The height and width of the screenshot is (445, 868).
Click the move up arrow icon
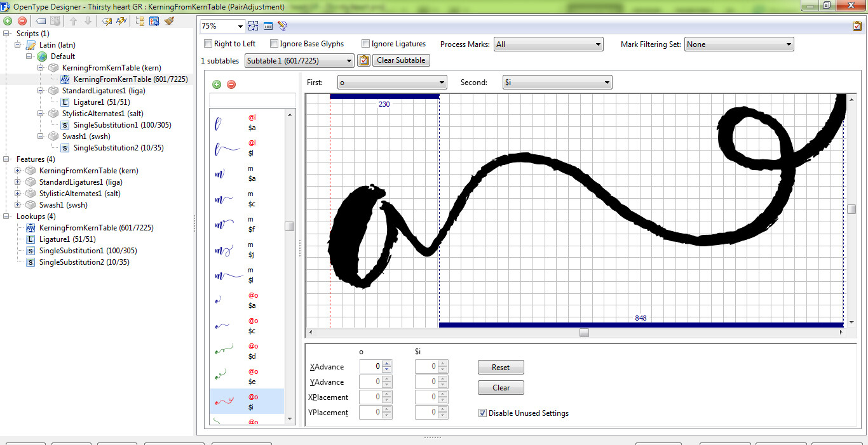click(74, 21)
